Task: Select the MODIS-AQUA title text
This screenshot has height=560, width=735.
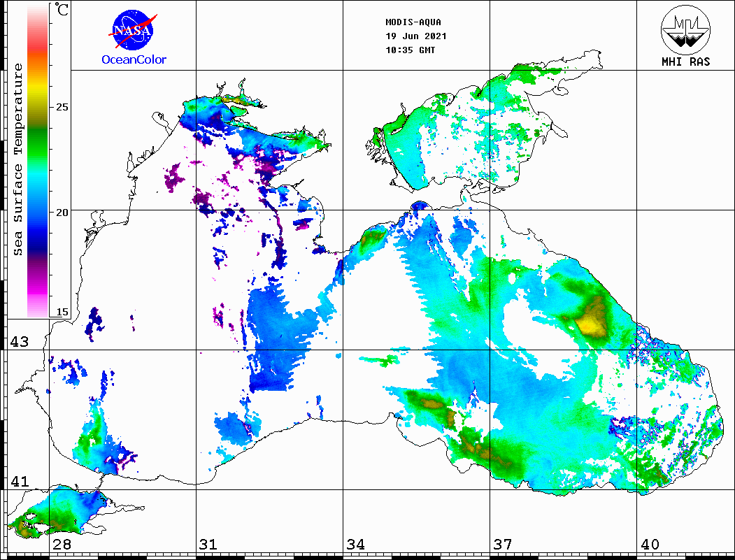Action: click(414, 22)
